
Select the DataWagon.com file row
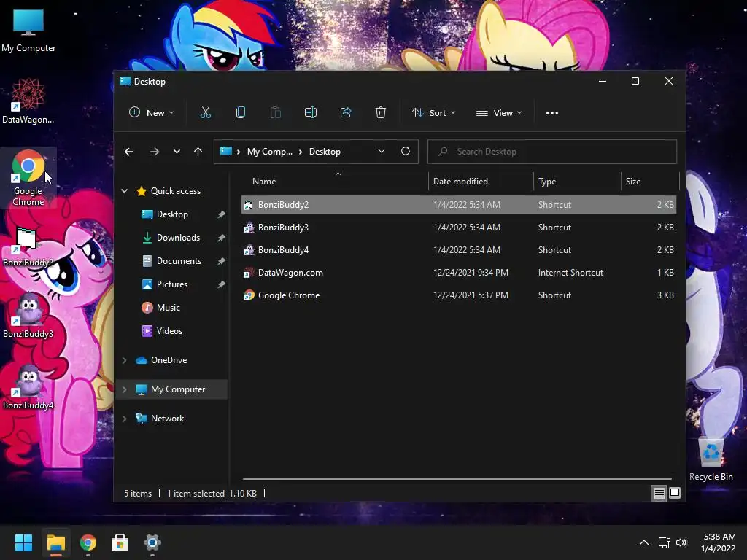point(459,273)
